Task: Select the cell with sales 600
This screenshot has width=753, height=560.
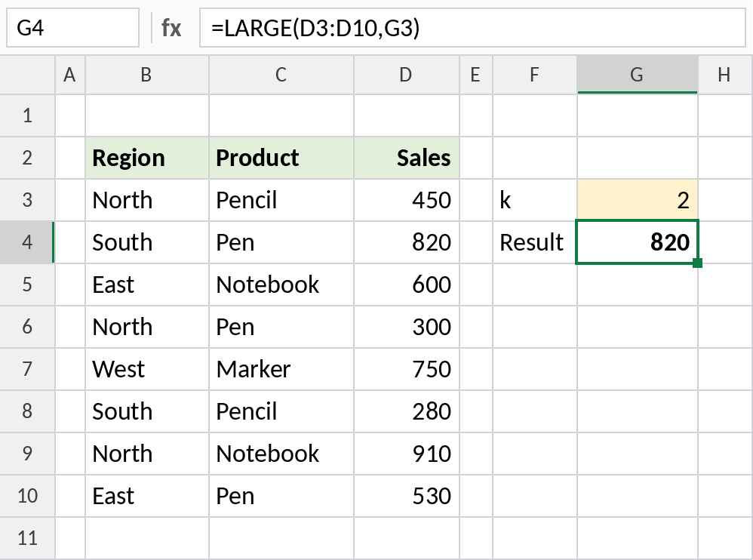Action: (407, 285)
